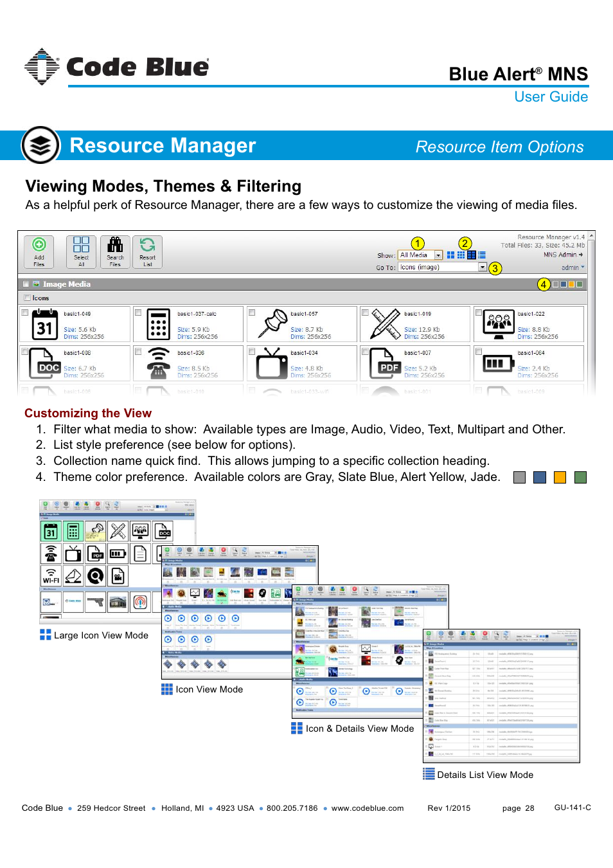Click the DOC file icon of basic1-008

tap(45, 363)
